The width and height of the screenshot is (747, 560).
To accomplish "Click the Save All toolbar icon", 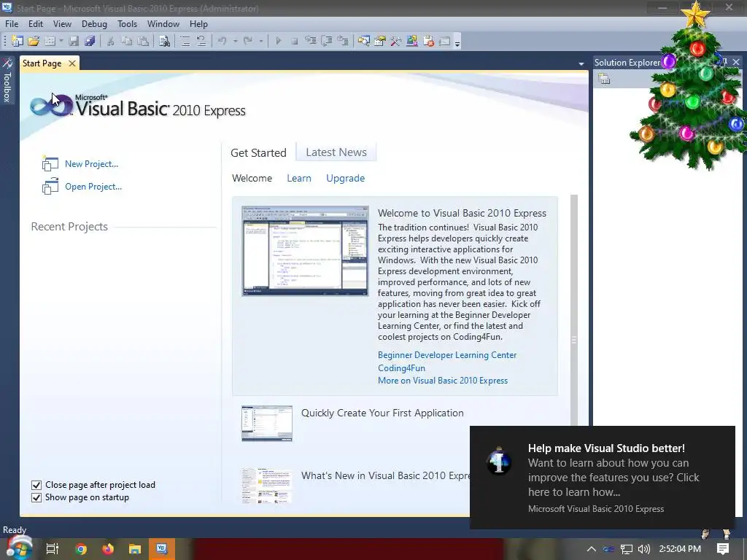I will click(x=90, y=42).
